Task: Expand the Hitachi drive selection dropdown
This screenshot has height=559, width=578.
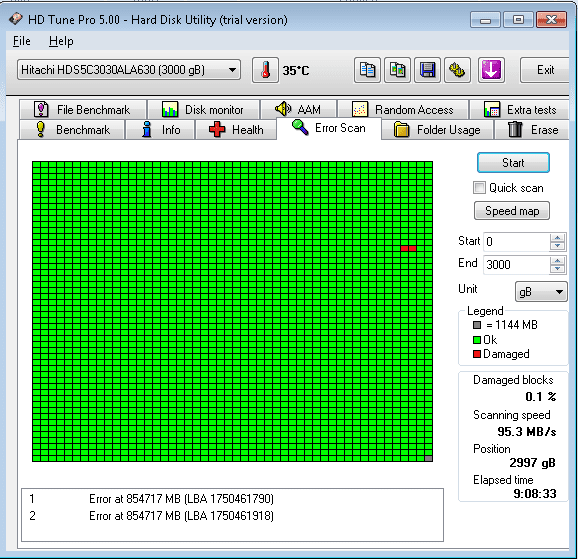Action: click(129, 70)
